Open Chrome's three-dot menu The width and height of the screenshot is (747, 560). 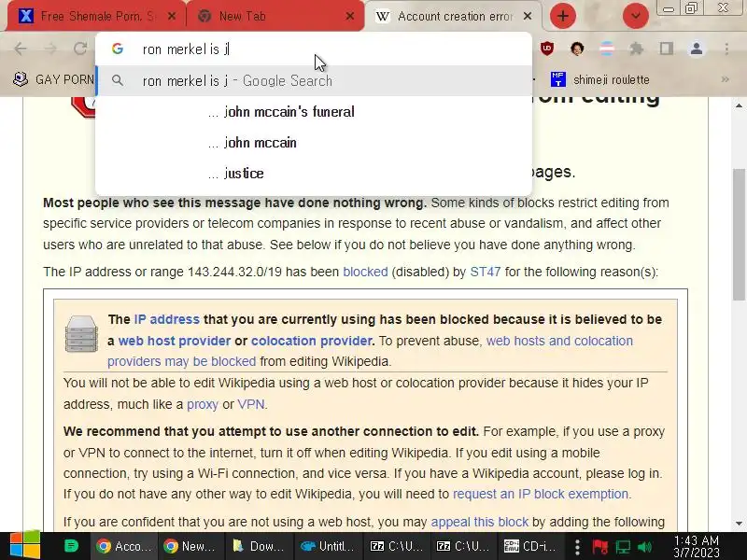(x=726, y=49)
